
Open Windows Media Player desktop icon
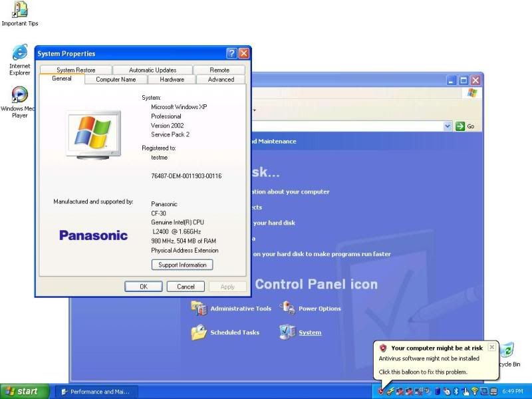(19, 102)
